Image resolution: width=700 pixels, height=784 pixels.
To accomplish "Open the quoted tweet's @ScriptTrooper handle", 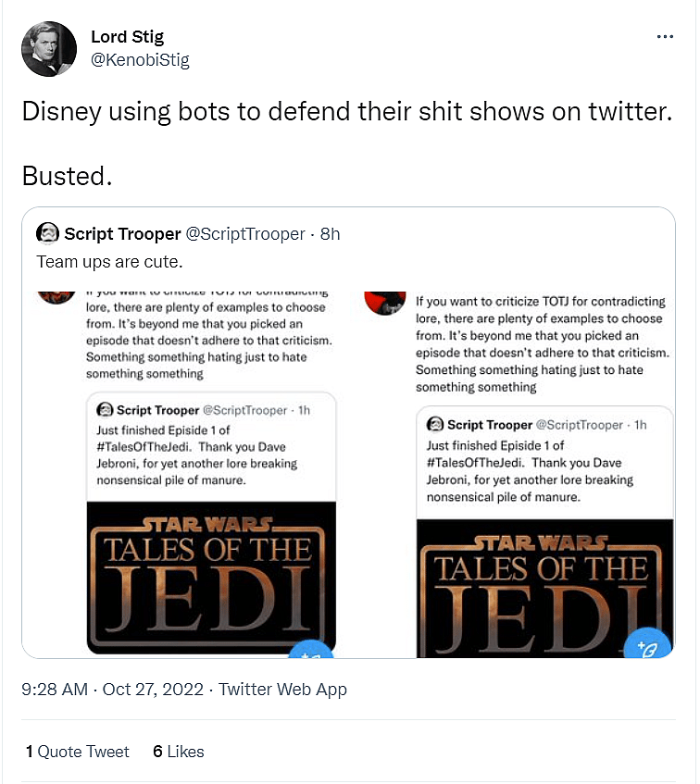I will [244, 233].
